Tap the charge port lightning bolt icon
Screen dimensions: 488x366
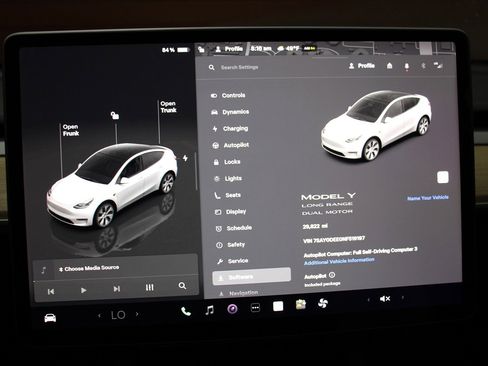tap(185, 158)
